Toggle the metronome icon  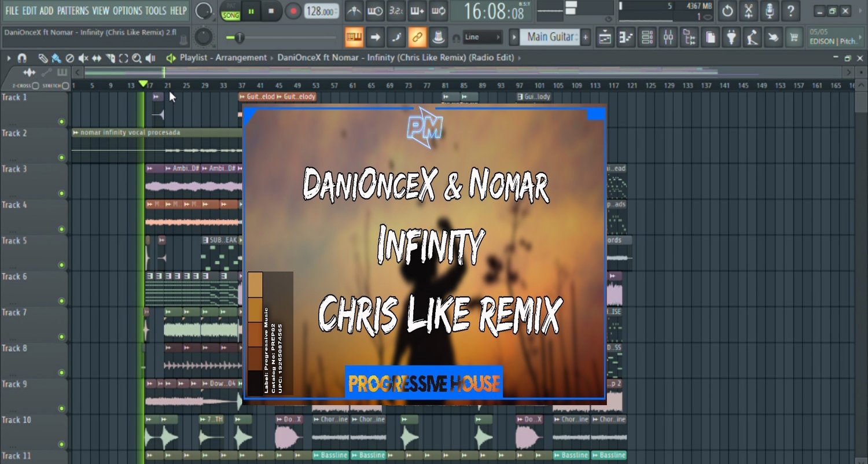(x=354, y=10)
